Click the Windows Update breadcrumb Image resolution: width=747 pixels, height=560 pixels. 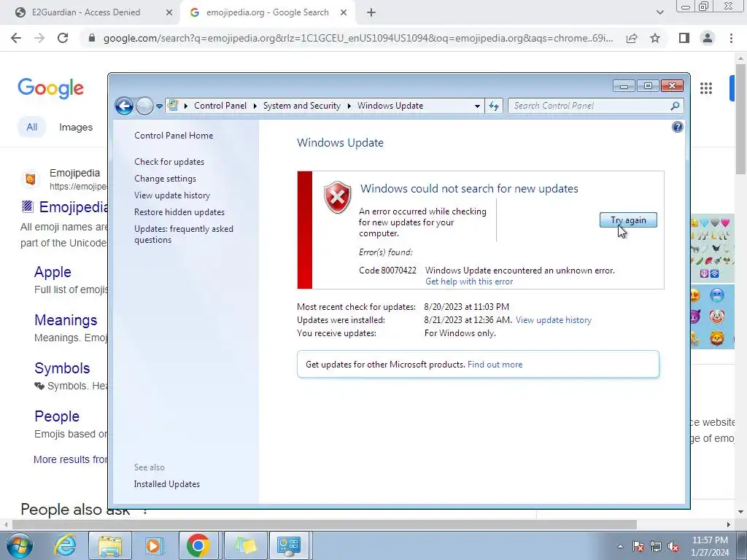tap(390, 106)
